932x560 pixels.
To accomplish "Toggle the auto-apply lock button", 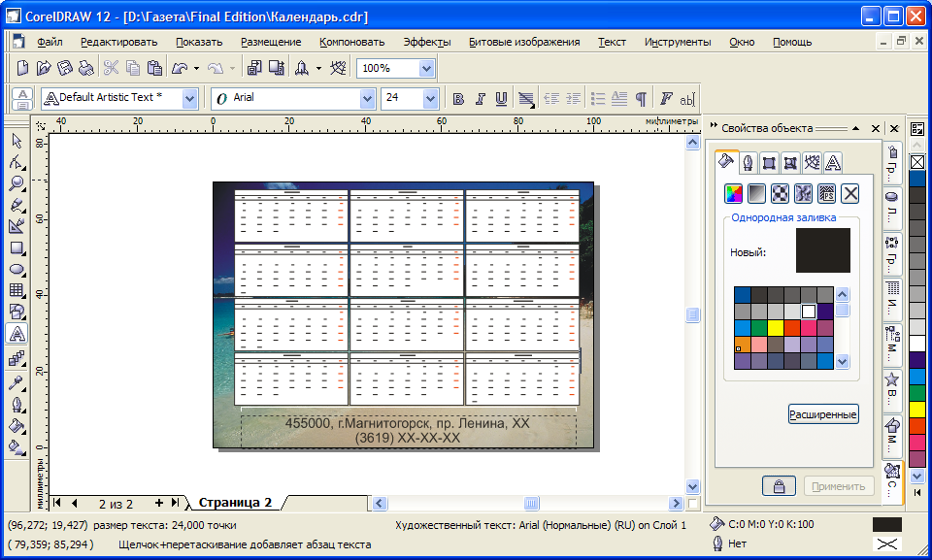I will click(x=779, y=486).
